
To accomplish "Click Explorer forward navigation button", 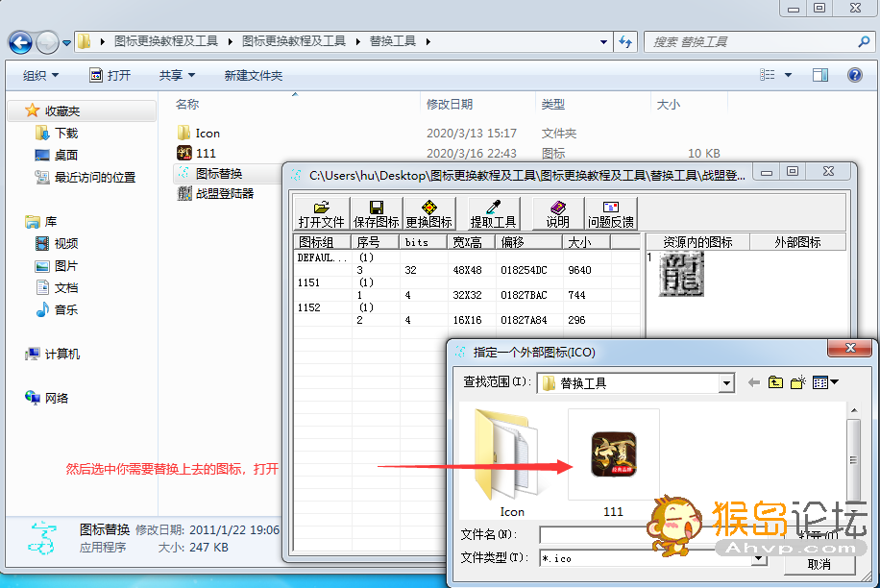I will [x=47, y=42].
